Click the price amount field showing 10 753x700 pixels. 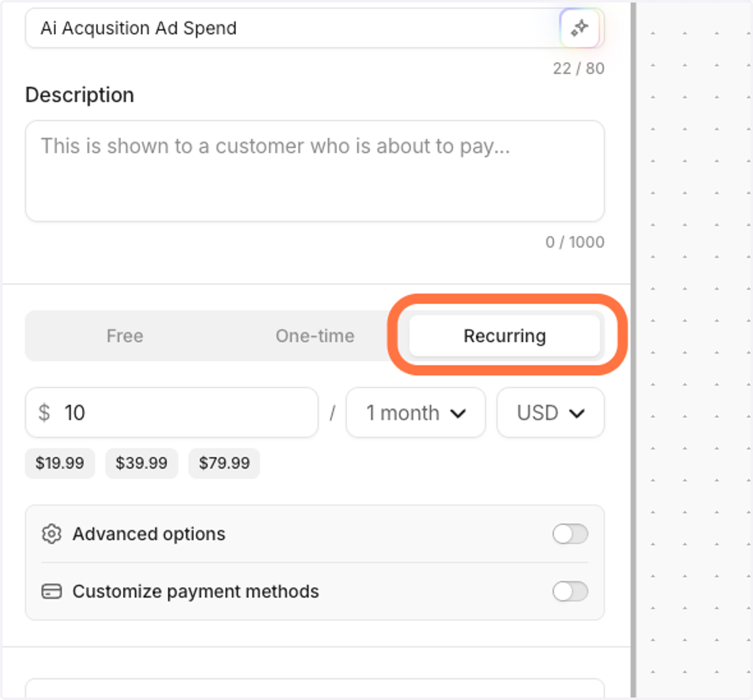[171, 413]
